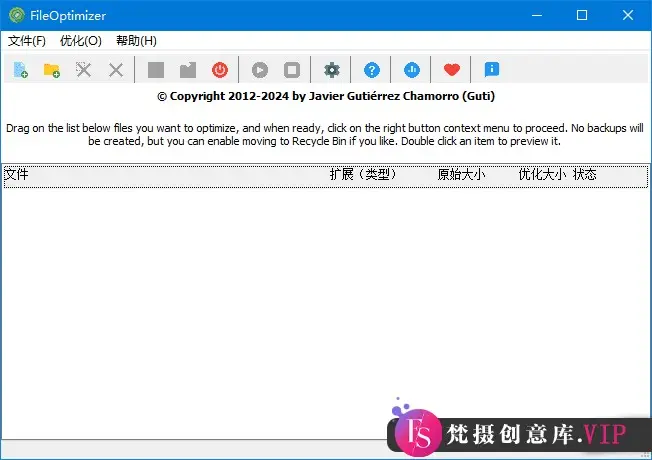Click the copyright text line

click(x=326, y=96)
